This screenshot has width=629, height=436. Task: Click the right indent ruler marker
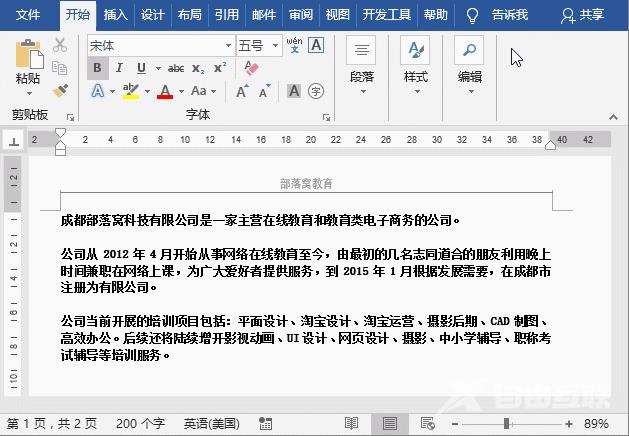[x=550, y=145]
